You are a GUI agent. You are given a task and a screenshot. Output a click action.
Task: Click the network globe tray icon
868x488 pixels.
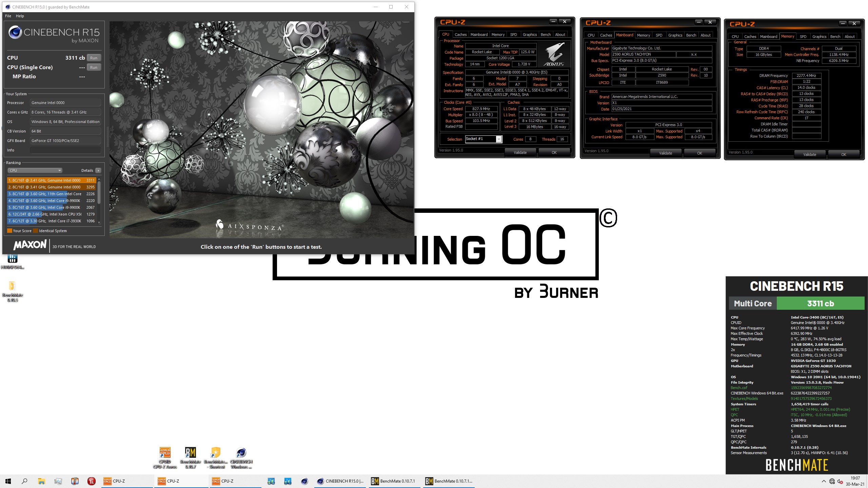(x=832, y=481)
